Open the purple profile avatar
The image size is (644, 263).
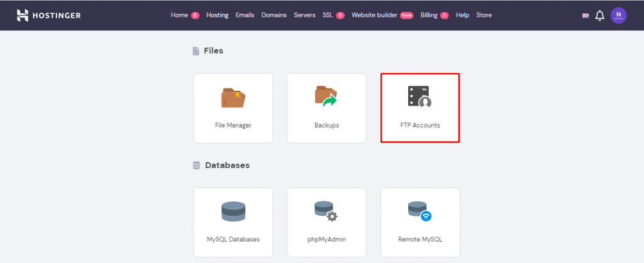[x=619, y=16]
